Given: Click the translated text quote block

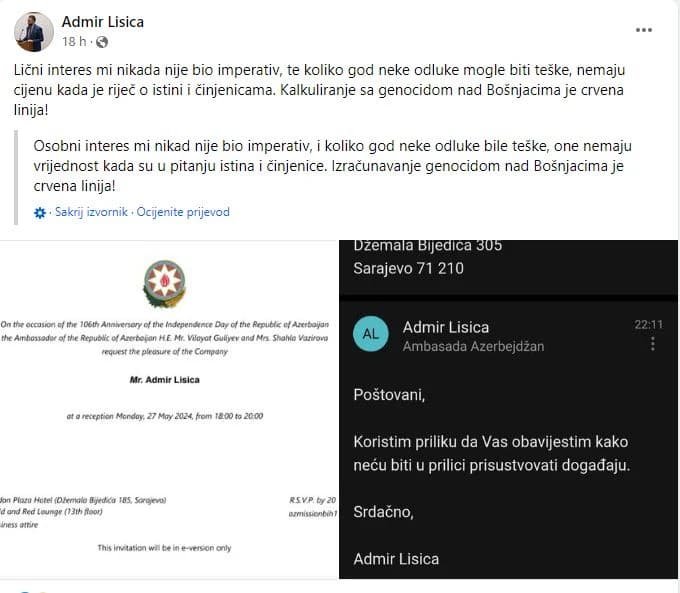Looking at the screenshot, I should pyautogui.click(x=333, y=166).
